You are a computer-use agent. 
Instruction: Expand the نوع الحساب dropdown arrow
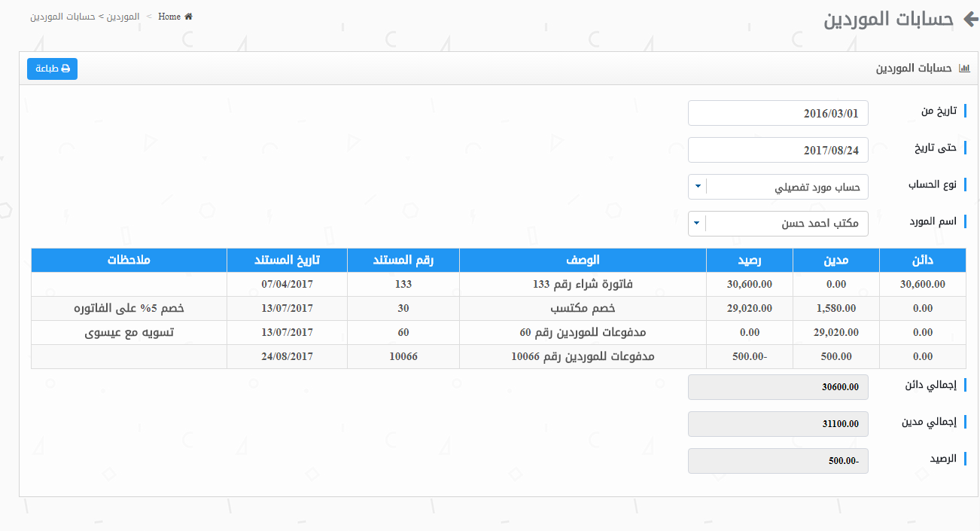click(698, 187)
